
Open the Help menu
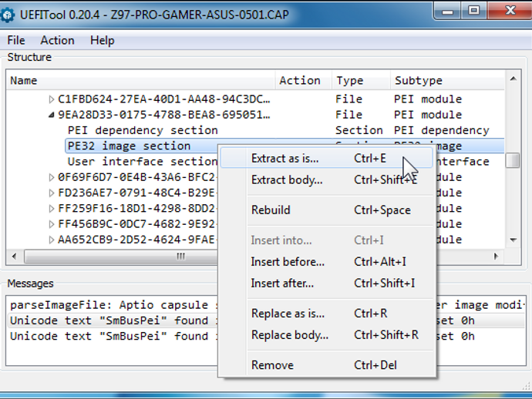(102, 40)
